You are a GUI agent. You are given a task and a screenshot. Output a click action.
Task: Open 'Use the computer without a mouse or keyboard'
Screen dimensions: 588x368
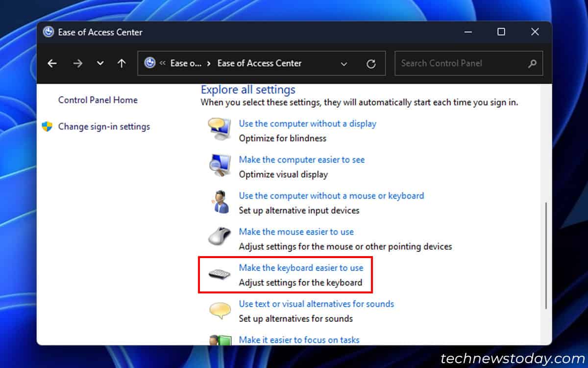[x=331, y=196]
